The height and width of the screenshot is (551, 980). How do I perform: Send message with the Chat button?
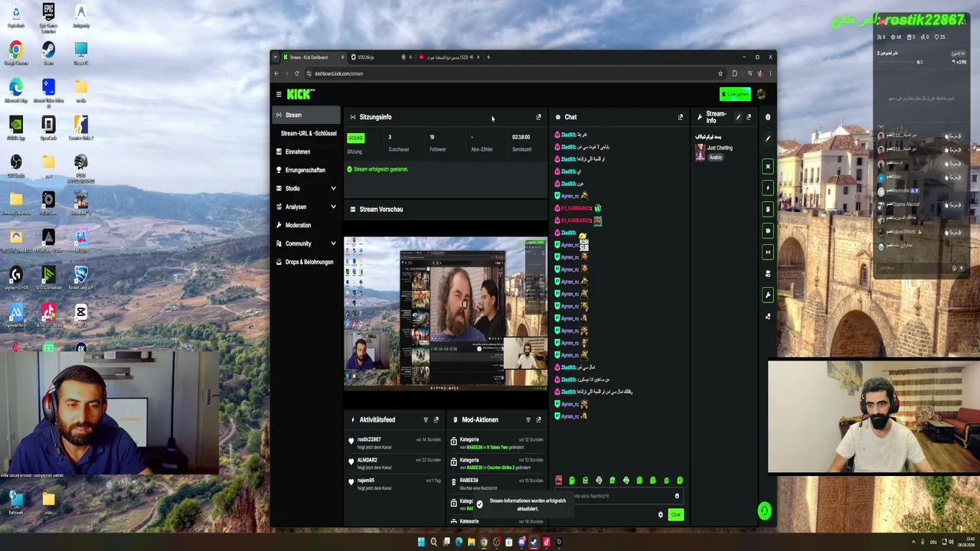tap(675, 514)
